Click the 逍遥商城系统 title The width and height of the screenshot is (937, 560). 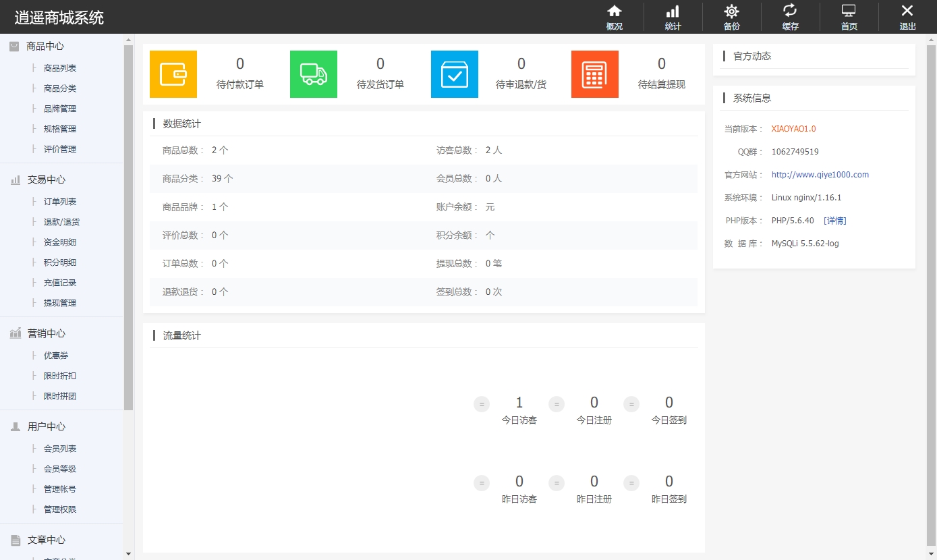point(59,18)
